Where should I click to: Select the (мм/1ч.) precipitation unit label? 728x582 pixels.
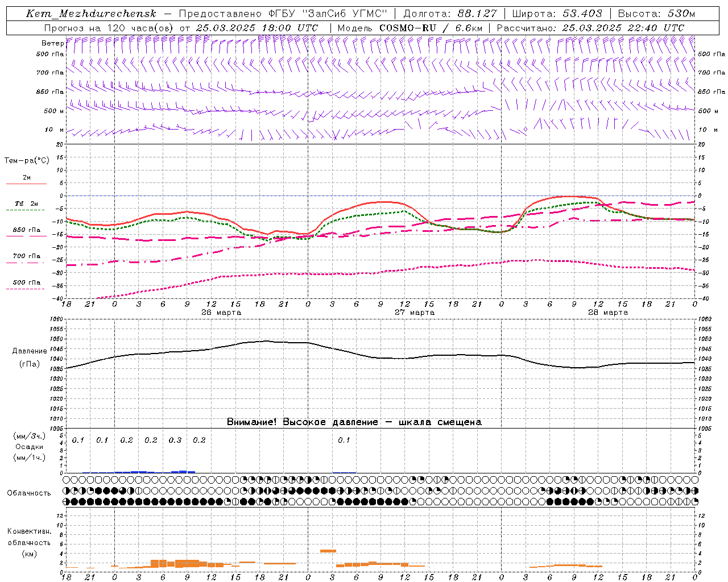point(30,457)
